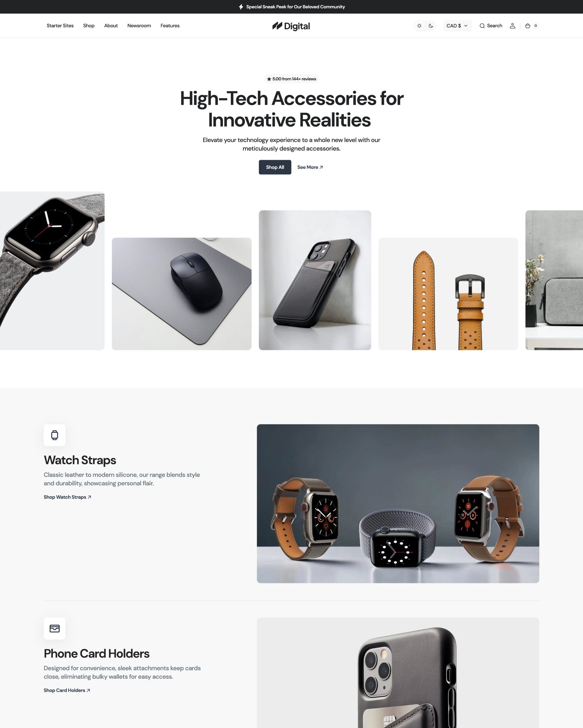
Task: Click the watch icon for Watch Straps
Action: tap(55, 435)
